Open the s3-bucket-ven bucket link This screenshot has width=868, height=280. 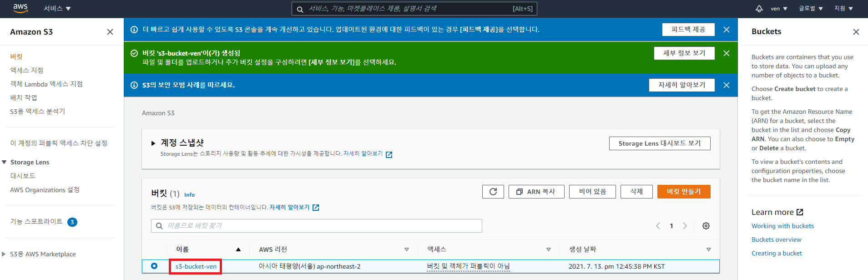(196, 267)
